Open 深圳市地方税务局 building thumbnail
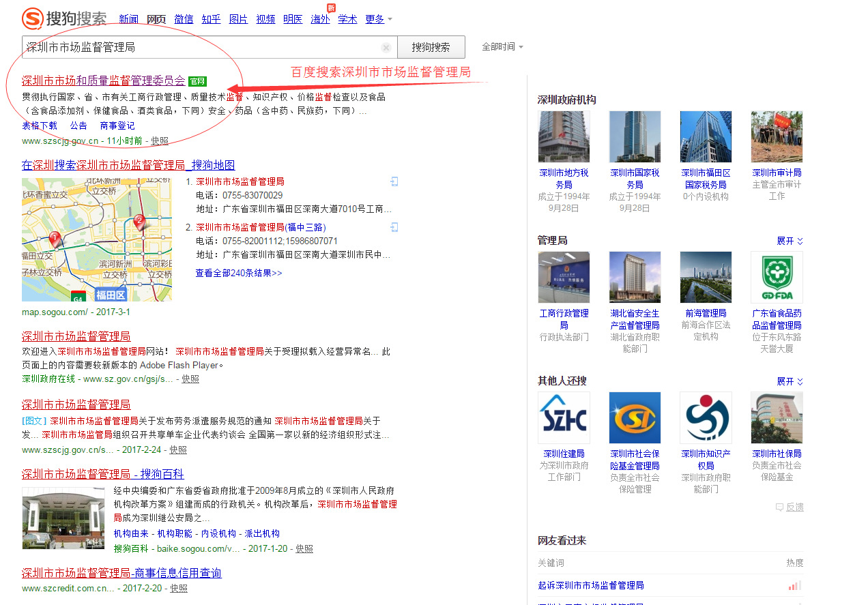Image resolution: width=868 pixels, height=605 pixels. pyautogui.click(x=564, y=136)
